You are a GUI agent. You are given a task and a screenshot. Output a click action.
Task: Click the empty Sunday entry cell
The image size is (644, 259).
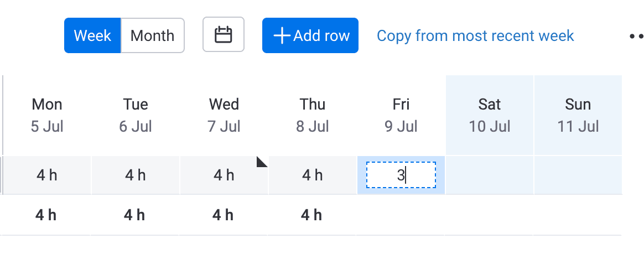578,175
